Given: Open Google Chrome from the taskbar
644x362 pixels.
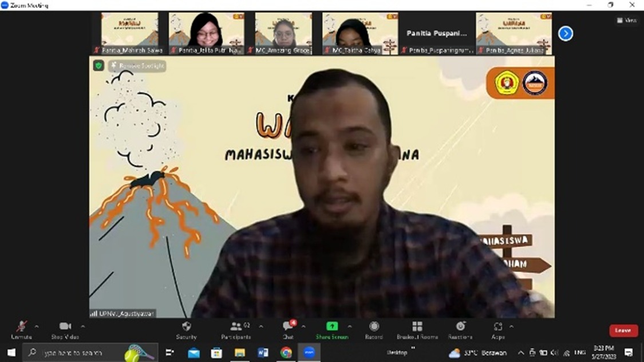Looking at the screenshot, I should point(286,352).
